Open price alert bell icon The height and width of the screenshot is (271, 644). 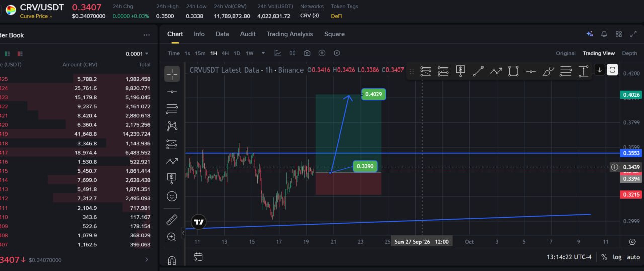(604, 34)
